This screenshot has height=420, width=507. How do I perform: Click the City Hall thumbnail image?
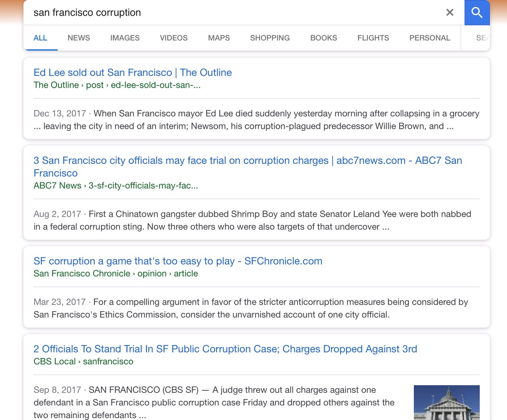[x=446, y=402]
